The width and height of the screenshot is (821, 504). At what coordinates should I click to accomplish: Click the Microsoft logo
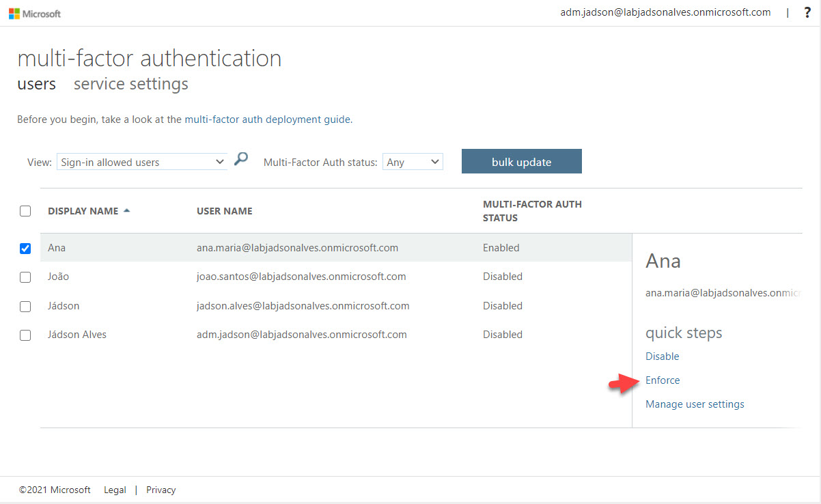click(x=35, y=13)
